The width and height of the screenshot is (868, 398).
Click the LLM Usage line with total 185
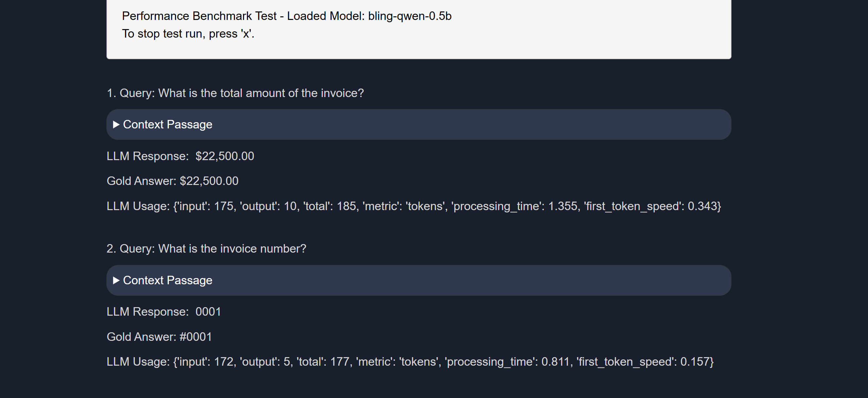[x=414, y=206]
